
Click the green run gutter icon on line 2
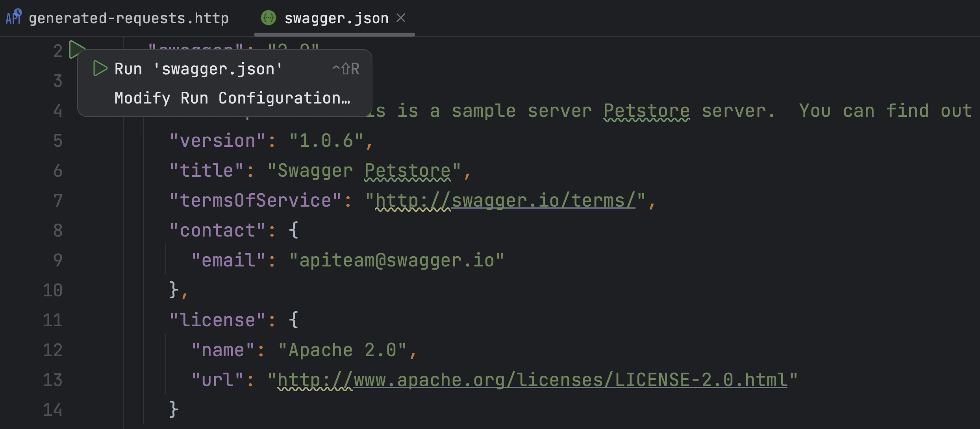click(75, 48)
